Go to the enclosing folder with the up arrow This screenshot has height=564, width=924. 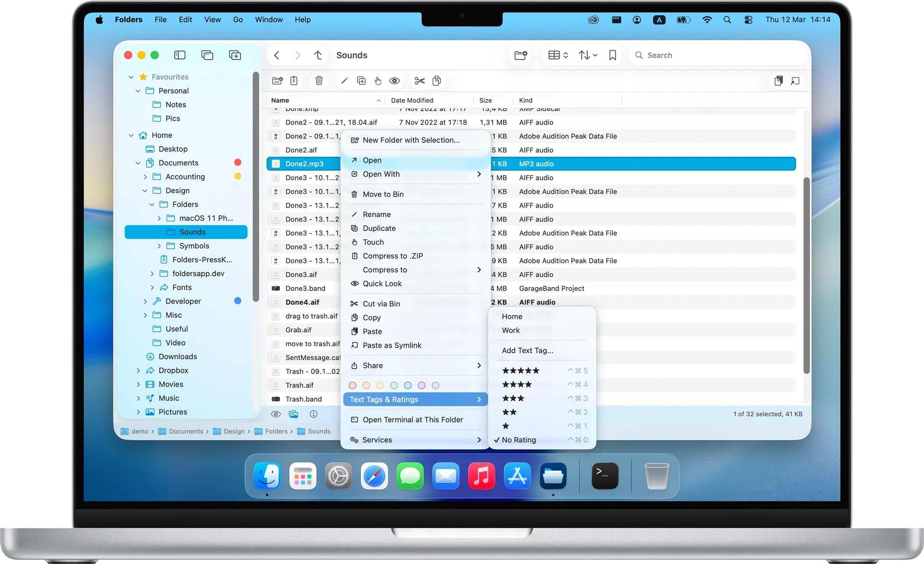click(318, 55)
